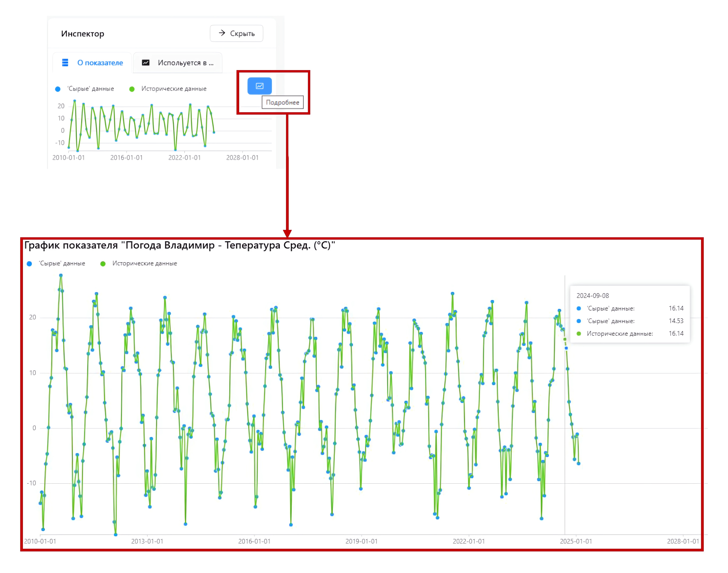The image size is (728, 573).
Task: Click the chart icon on Используется в tab
Action: [x=146, y=63]
